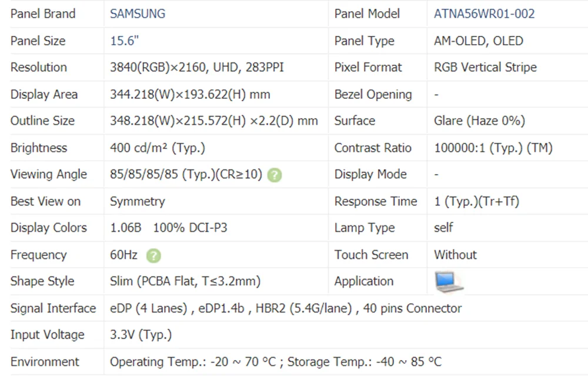The height and width of the screenshot is (376, 588).
Task: Click the Slim (PCBA Flat) shape style value
Action: pos(185,281)
